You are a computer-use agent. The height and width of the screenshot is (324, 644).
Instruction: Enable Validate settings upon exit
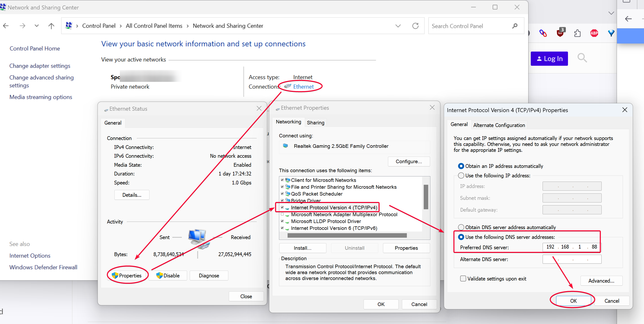pyautogui.click(x=463, y=279)
